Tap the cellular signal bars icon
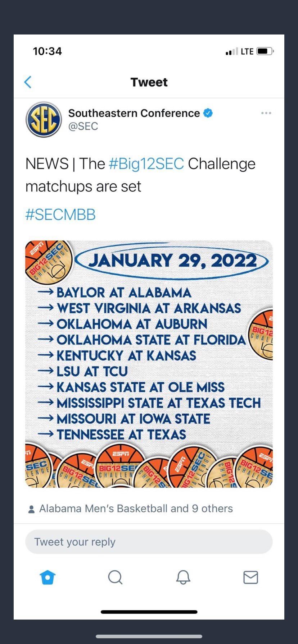Image resolution: width=298 pixels, height=644 pixels. [231, 51]
